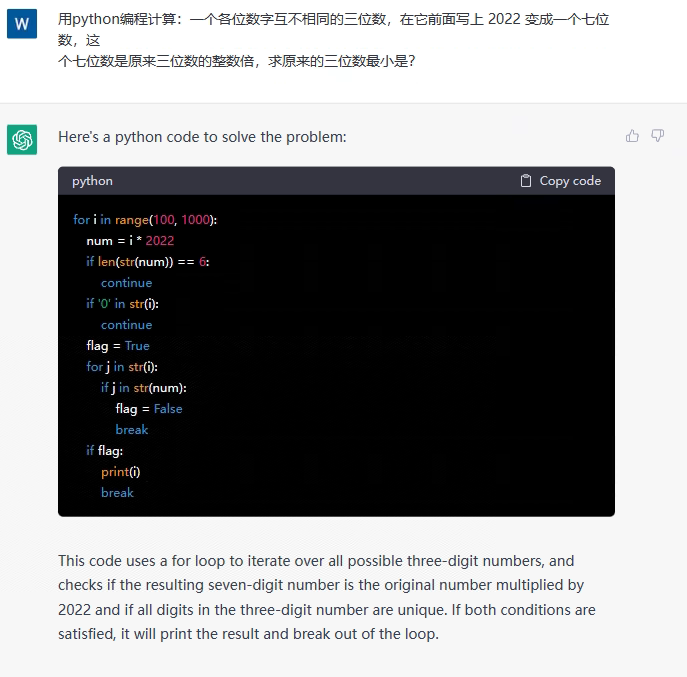The height and width of the screenshot is (677, 687).
Task: Click the python language label
Action: [92, 181]
